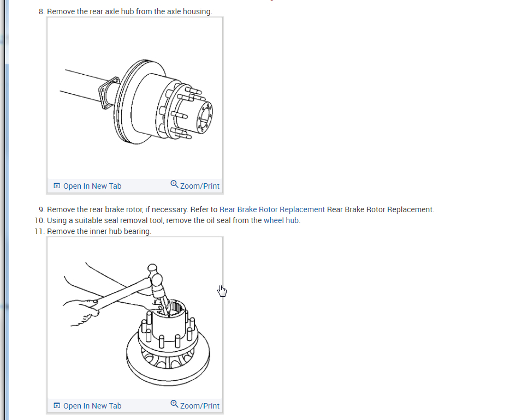Open the inner hub bearing diagram in new tab

tap(87, 406)
